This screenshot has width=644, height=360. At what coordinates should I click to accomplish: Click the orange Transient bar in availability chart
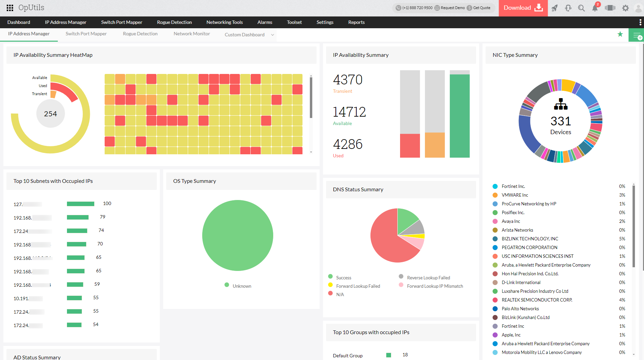[435, 145]
